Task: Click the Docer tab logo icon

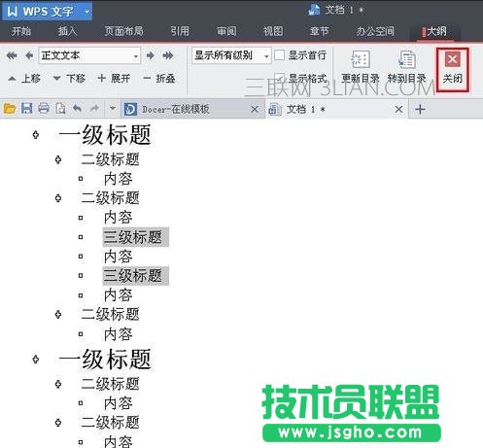Action: tap(130, 109)
